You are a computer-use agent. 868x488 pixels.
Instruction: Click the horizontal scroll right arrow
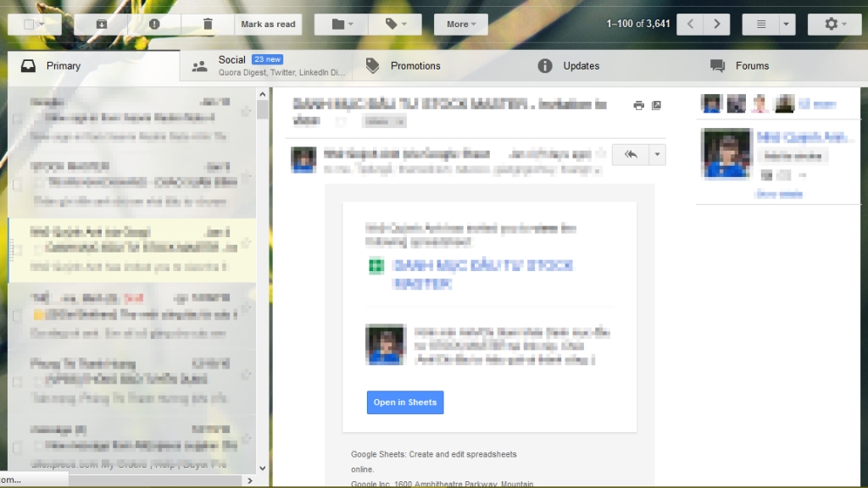(250, 481)
